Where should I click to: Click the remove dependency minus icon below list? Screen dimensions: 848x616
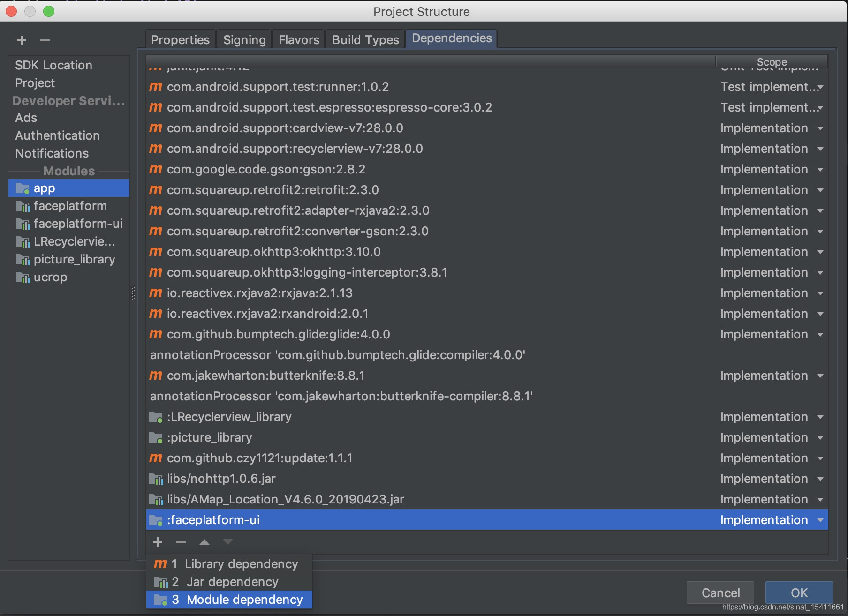(181, 542)
